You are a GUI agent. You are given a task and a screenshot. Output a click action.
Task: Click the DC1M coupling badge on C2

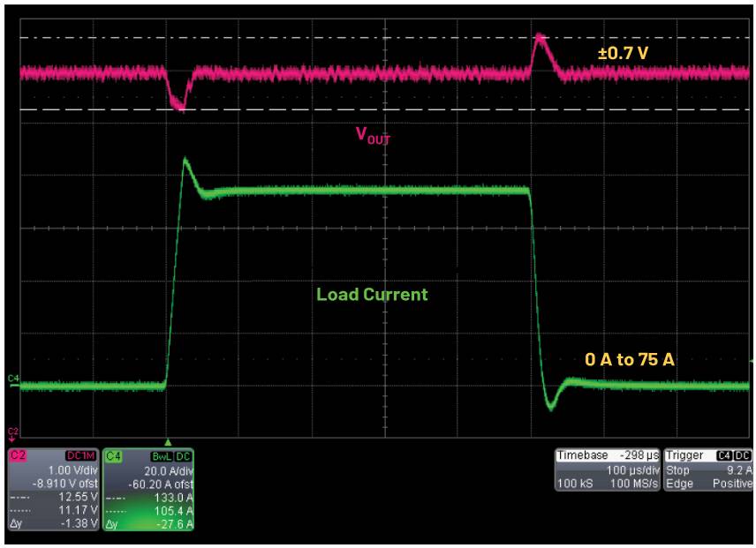point(80,455)
